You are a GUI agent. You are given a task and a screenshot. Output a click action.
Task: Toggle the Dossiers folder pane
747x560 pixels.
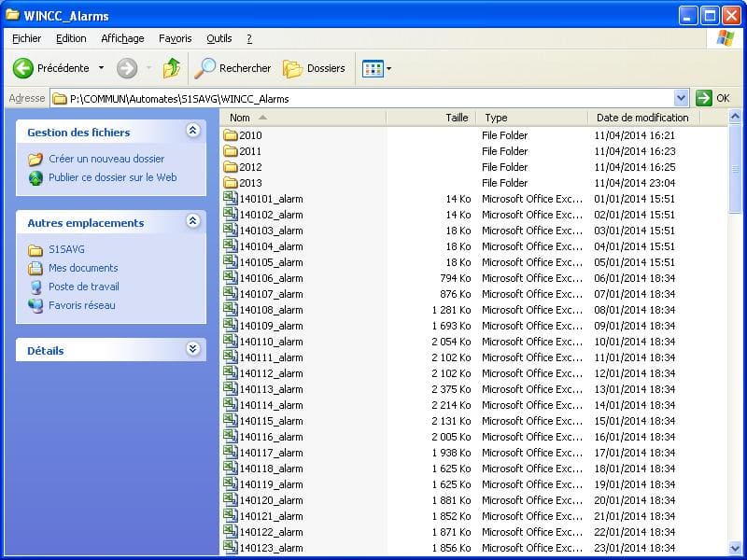(x=314, y=68)
